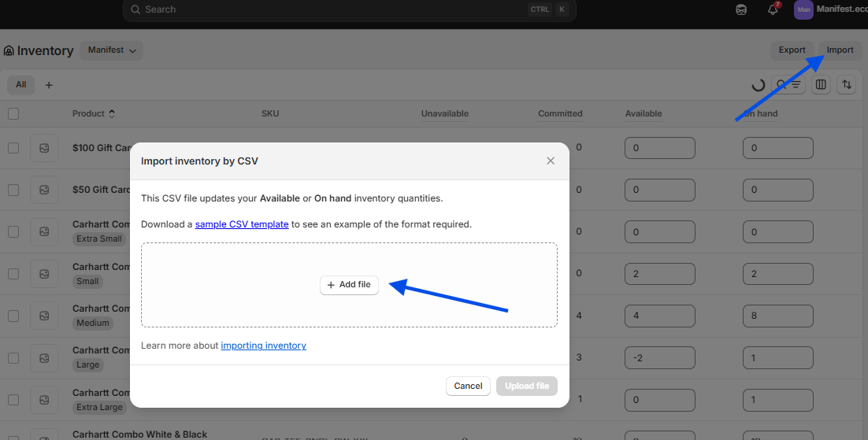Close the Import inventory dialog
Screen dimensions: 868x440
click(551, 161)
